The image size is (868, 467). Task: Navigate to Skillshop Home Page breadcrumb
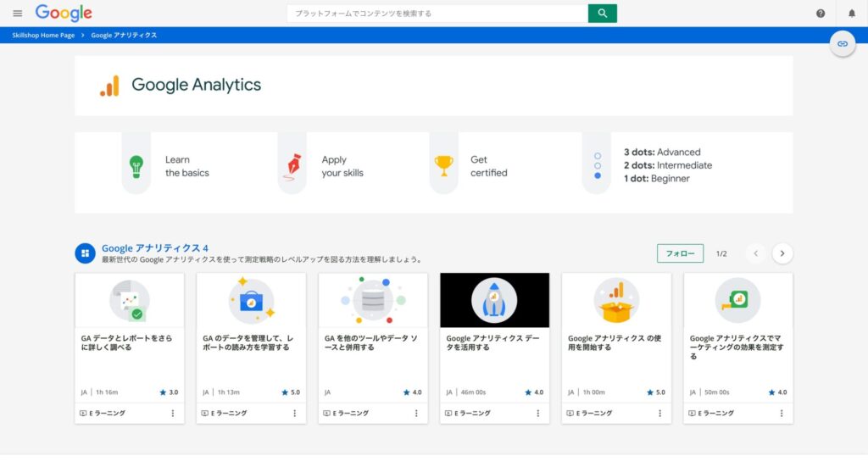(x=43, y=35)
